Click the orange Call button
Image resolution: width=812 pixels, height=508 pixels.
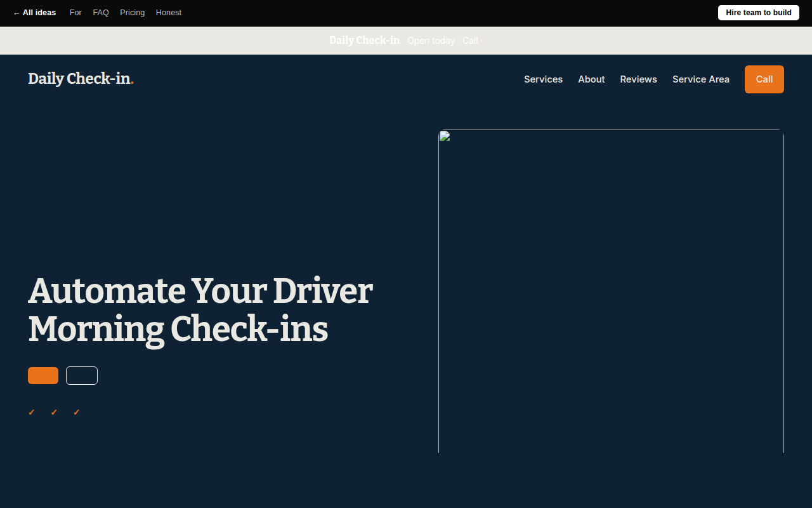[764, 79]
